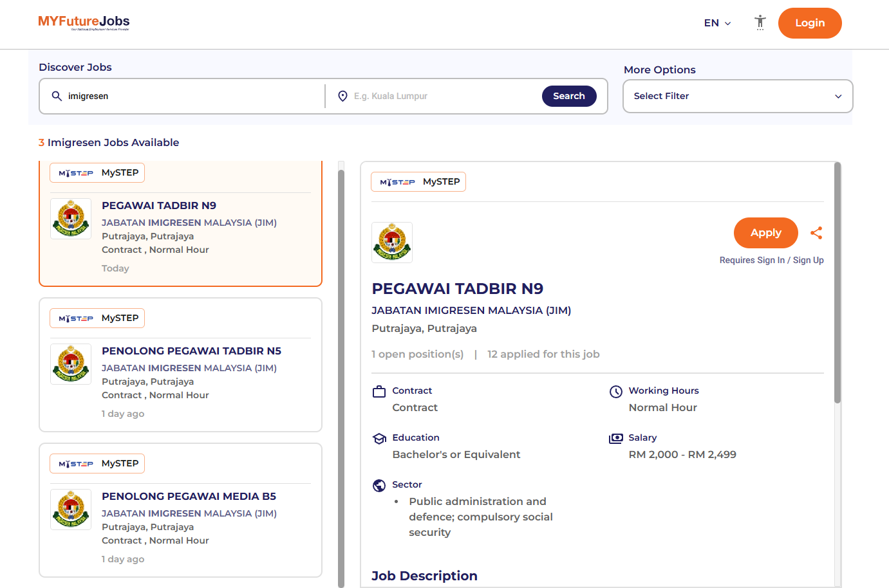Open the PENOLONG PEGAWAI MEDIA B5 job card
Image resolution: width=889 pixels, height=588 pixels.
180,510
